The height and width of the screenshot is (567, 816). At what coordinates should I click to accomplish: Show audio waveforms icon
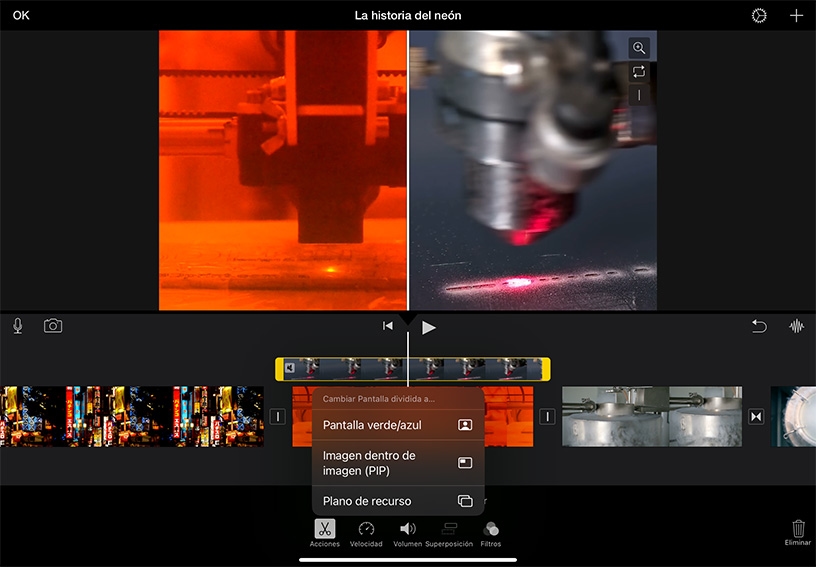tap(796, 326)
